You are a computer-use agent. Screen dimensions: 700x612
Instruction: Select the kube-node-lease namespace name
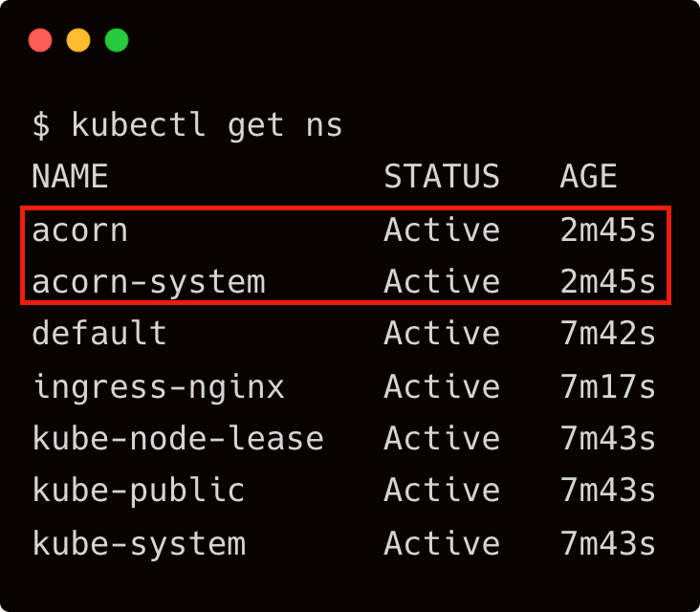click(178, 437)
